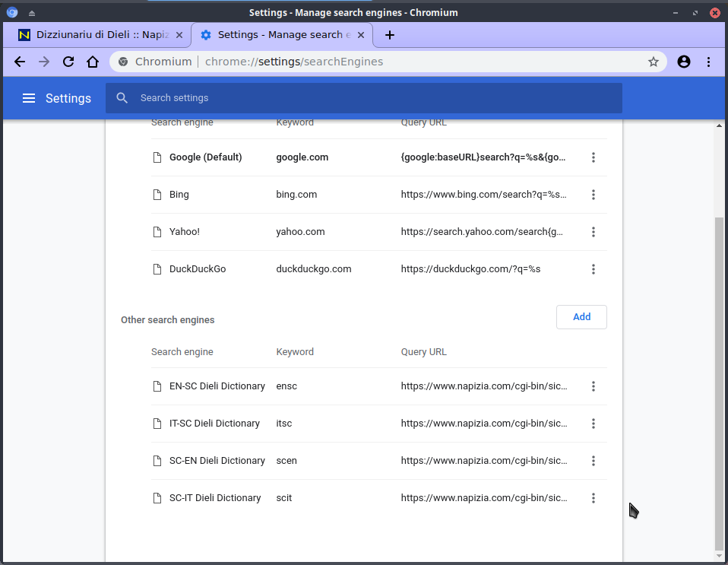Open the home page button
The height and width of the screenshot is (565, 728).
(93, 62)
